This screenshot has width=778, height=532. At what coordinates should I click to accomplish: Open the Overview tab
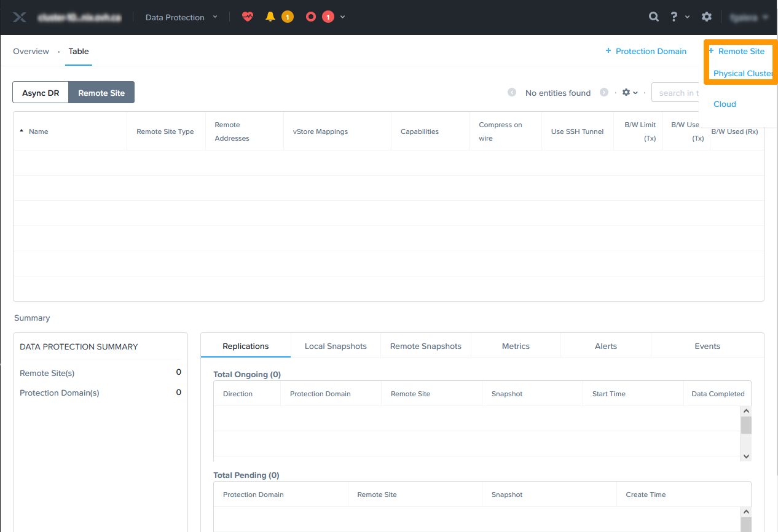coord(31,52)
